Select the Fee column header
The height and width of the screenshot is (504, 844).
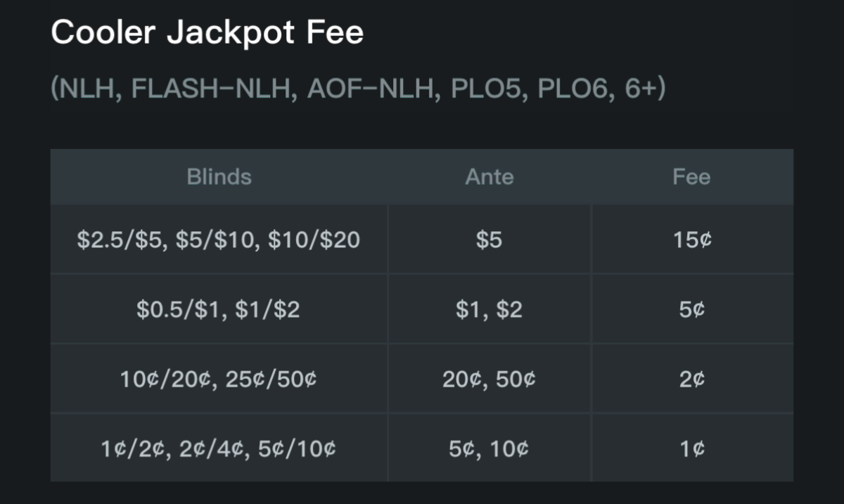691,176
